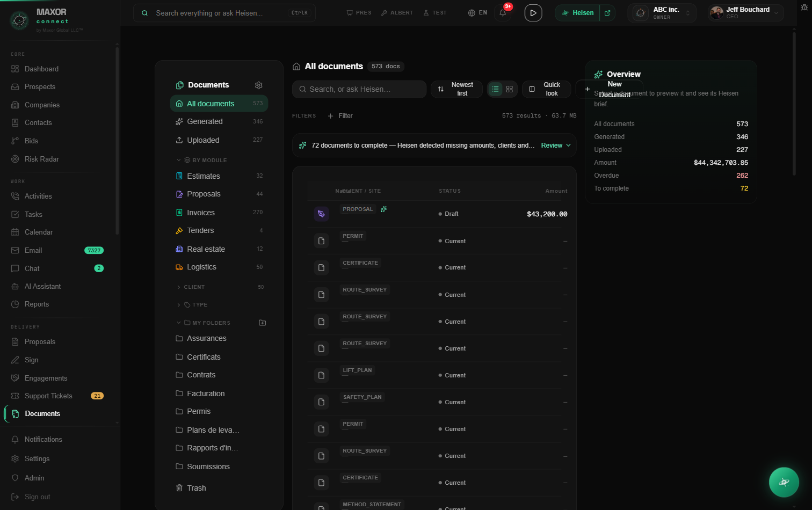The image size is (812, 510).
Task: Click the play button in top bar
Action: click(533, 13)
